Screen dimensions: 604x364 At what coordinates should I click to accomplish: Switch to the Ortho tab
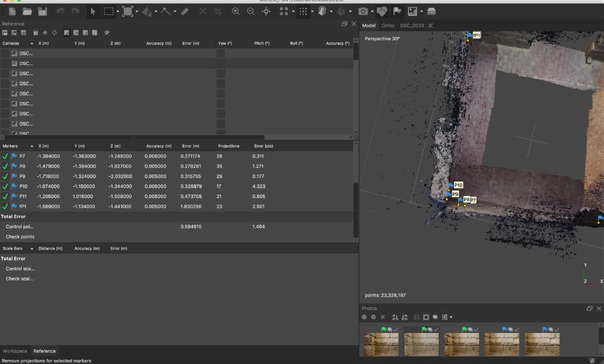(388, 25)
